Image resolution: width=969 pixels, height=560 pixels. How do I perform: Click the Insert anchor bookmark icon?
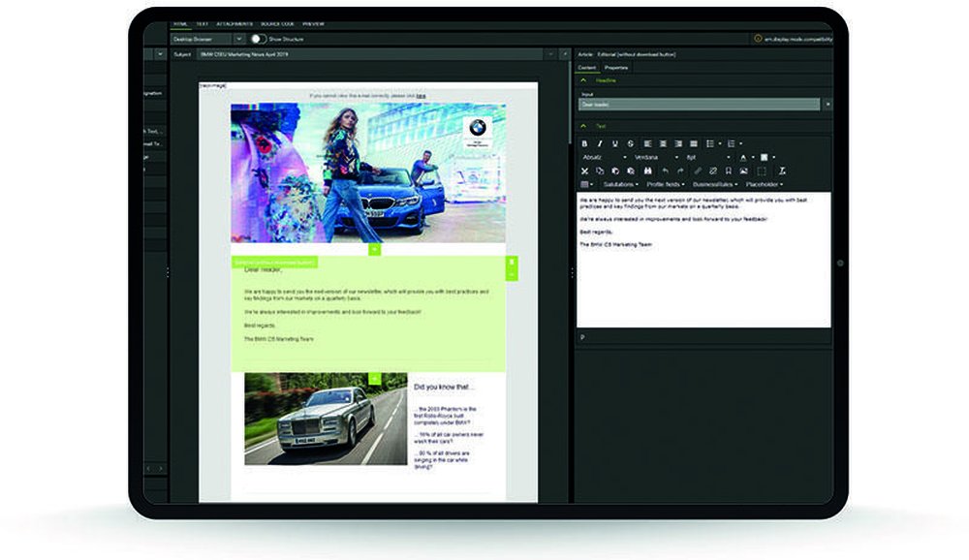[729, 171]
